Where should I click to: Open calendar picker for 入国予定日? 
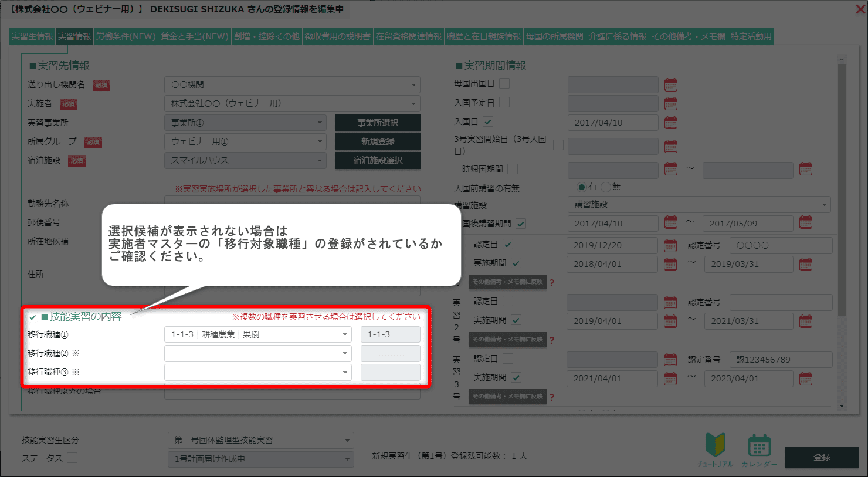pyautogui.click(x=671, y=103)
